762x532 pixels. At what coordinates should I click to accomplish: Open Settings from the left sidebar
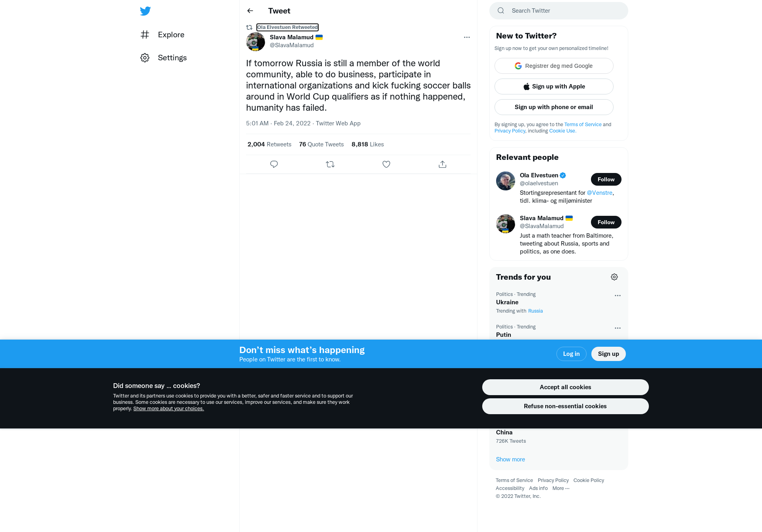(x=164, y=58)
